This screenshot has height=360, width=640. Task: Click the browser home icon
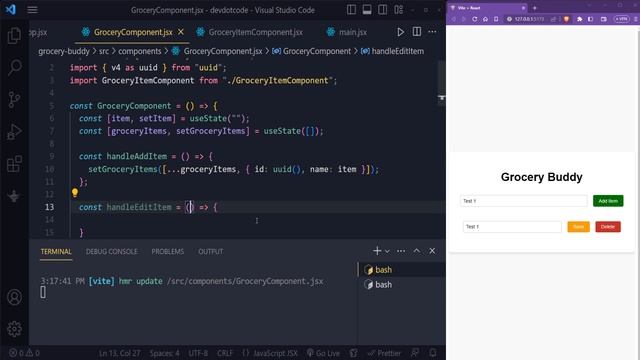485,19
